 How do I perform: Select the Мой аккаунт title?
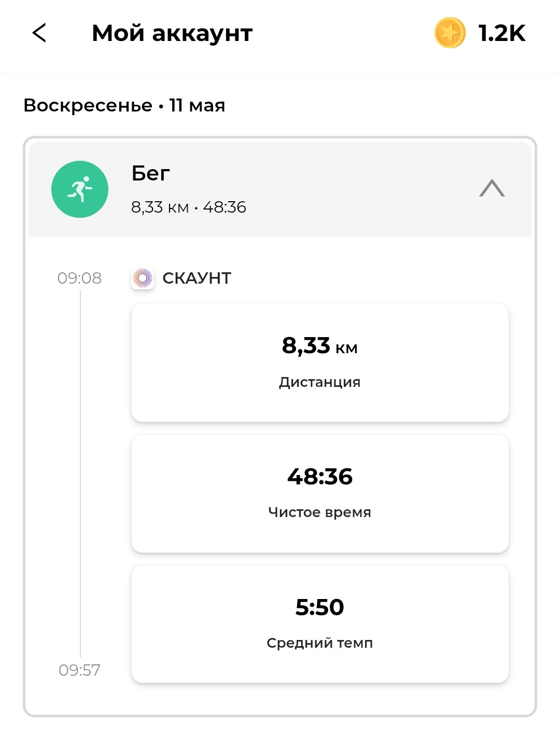pos(172,33)
